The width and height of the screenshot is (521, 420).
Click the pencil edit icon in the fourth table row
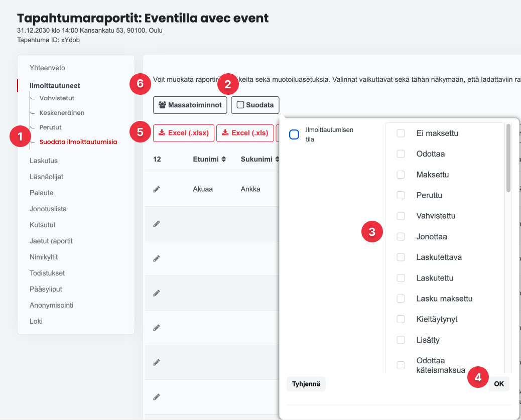(157, 293)
